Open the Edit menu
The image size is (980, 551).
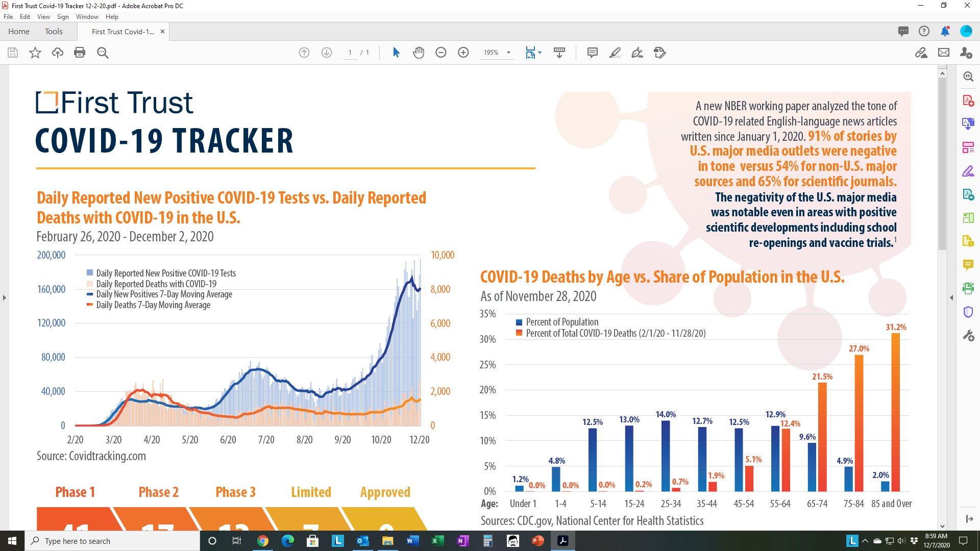(25, 17)
